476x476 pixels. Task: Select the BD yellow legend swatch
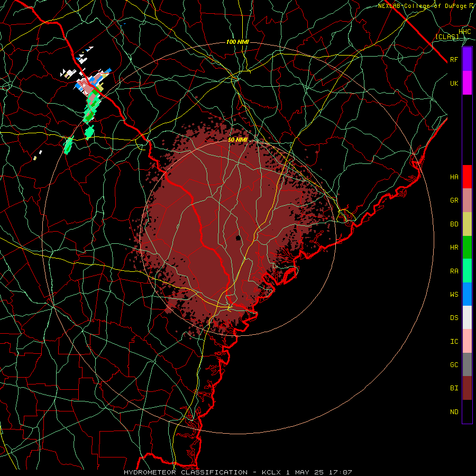467,224
